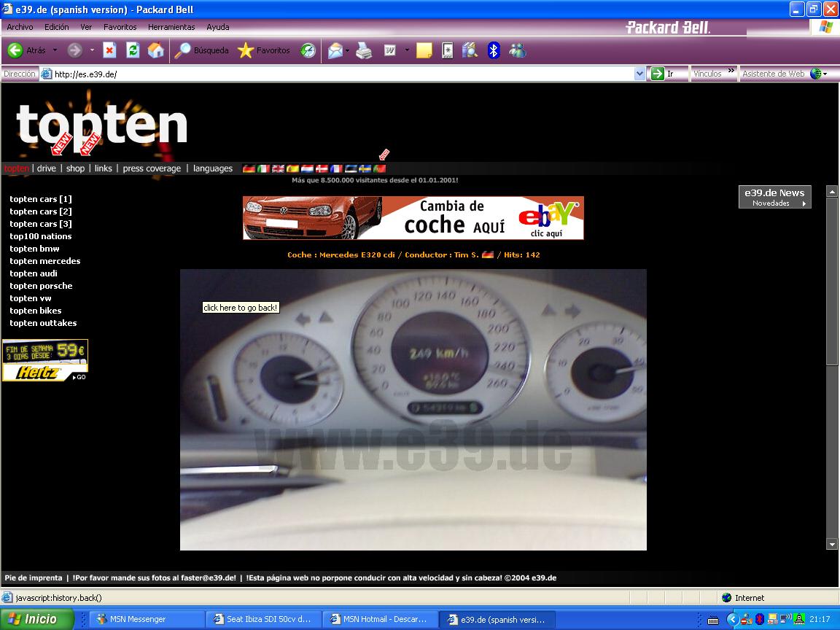The width and height of the screenshot is (840, 630).
Task: Select French flag language
Action: [x=336, y=168]
